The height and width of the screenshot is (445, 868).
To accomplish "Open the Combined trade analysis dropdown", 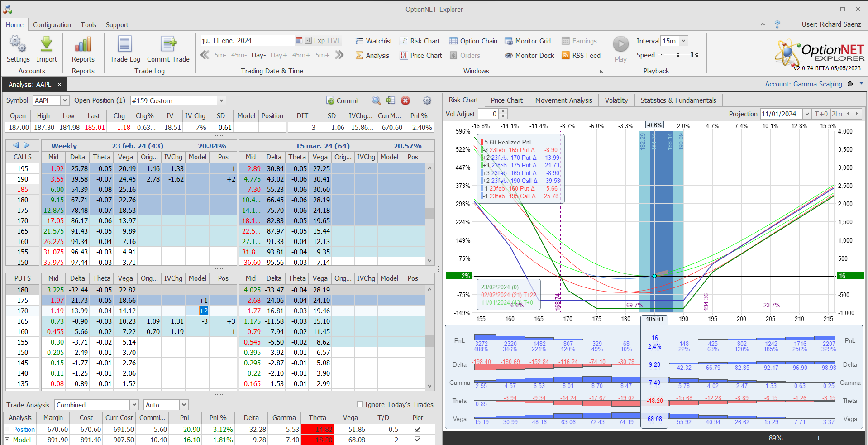I will coord(134,405).
